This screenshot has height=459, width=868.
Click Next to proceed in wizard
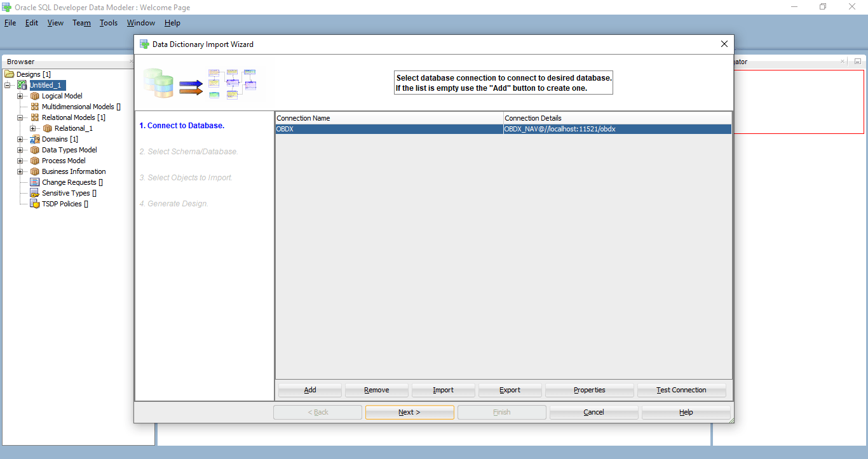tap(410, 412)
